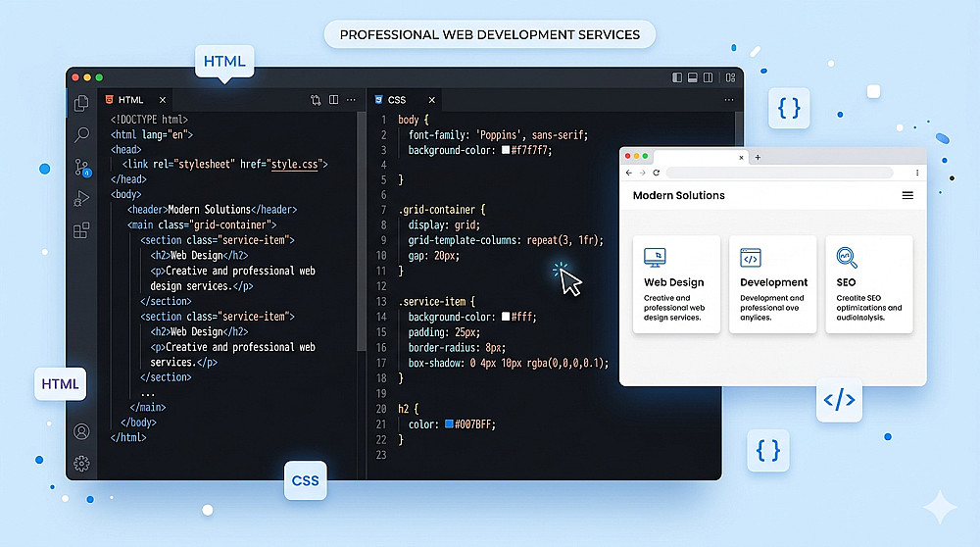Click the Modern Solutions page title
Screen dimensions: 980x547
[679, 196]
